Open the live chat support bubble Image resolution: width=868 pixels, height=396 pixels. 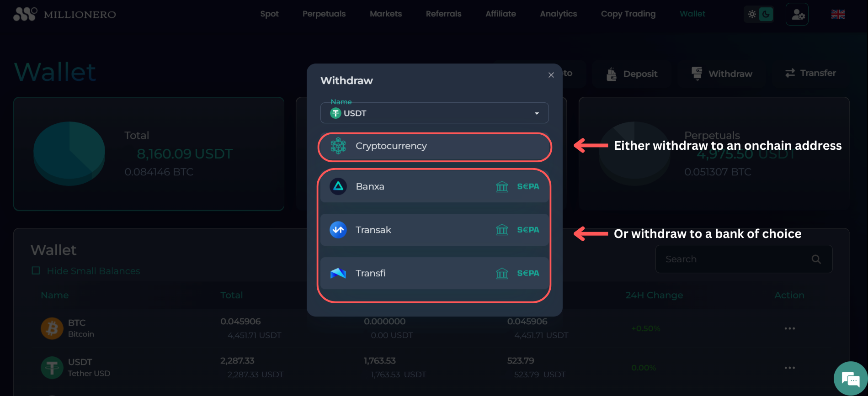click(x=851, y=379)
